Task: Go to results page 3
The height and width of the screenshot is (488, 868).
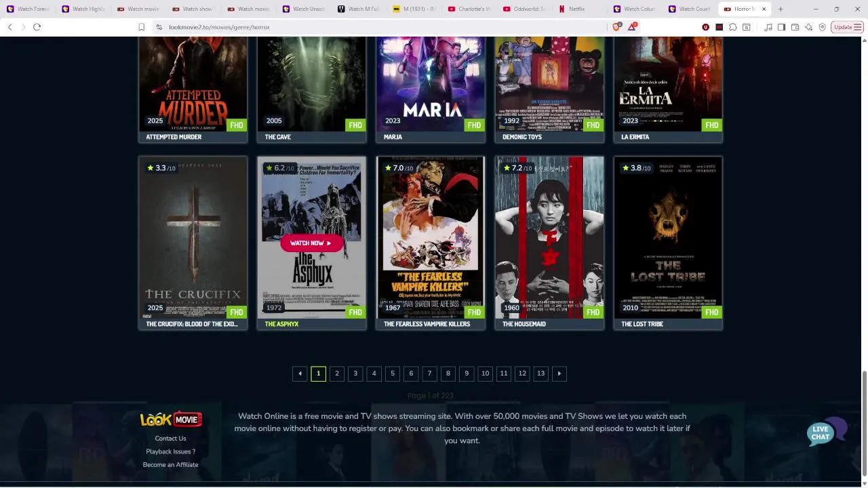Action: (x=355, y=373)
